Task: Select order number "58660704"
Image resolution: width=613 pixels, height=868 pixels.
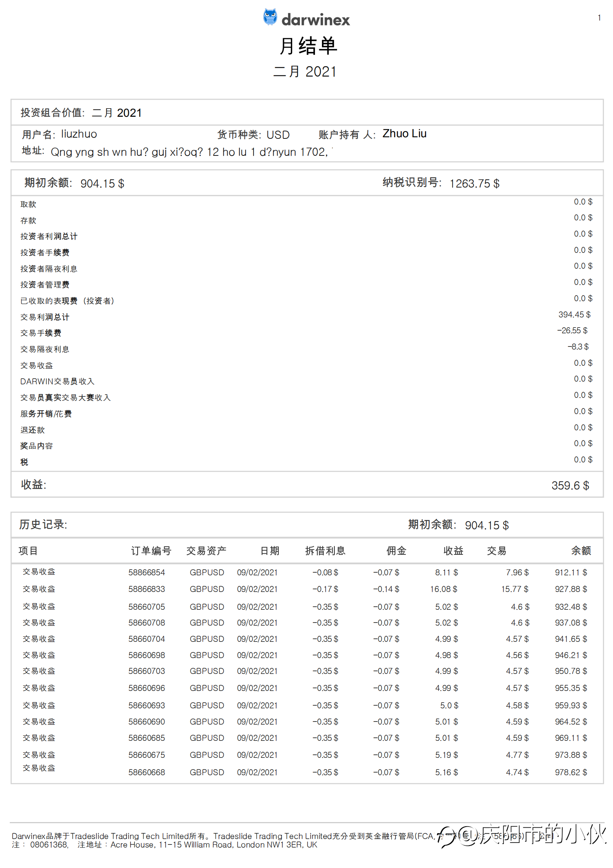Action: click(147, 639)
